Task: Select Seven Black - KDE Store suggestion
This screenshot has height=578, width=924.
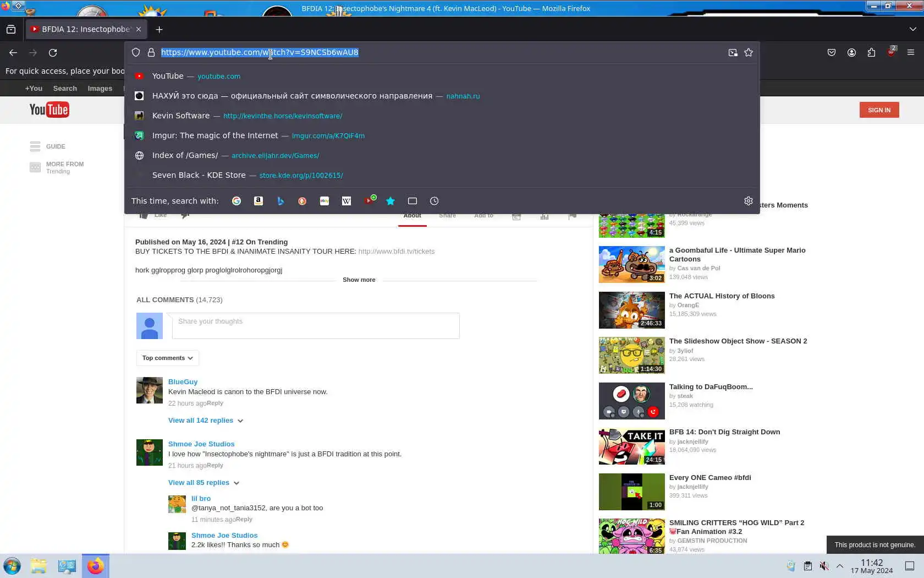Action: click(x=442, y=175)
